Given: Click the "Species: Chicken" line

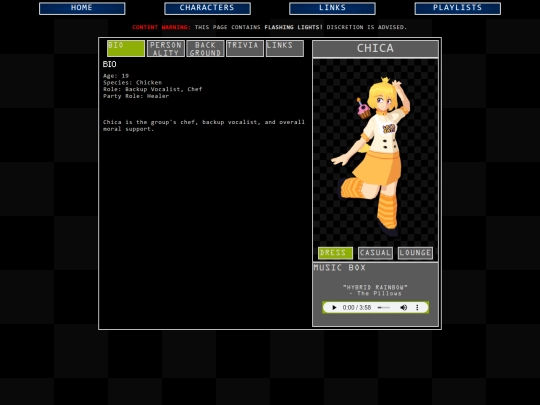Looking at the screenshot, I should point(132,83).
